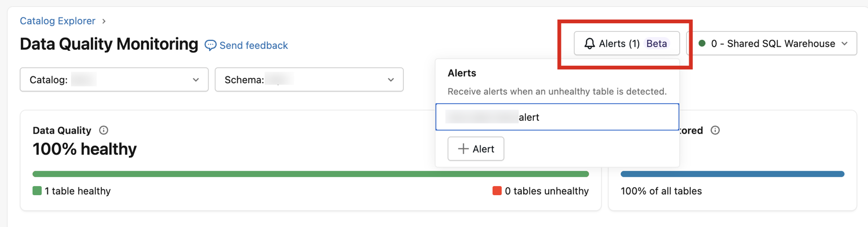This screenshot has width=868, height=227.
Task: Click the Beta badge on Alerts
Action: pos(656,43)
